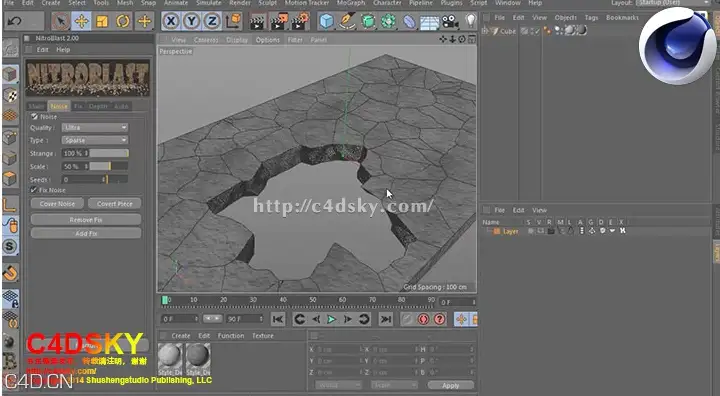Screen dimensions: 720x396
Task: Activate the Rotate tool
Action: tap(123, 21)
